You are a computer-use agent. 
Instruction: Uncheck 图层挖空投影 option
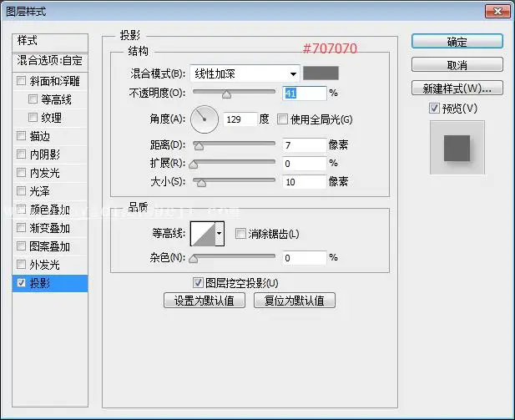(198, 282)
